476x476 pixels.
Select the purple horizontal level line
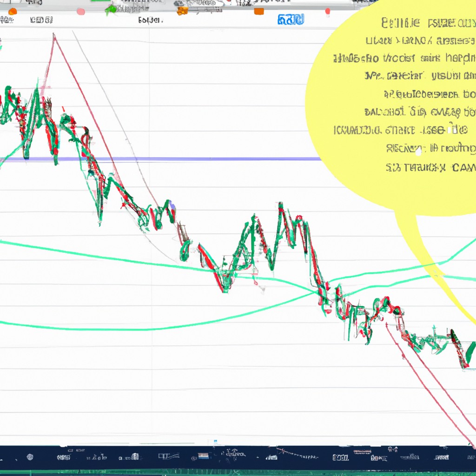[209, 159]
